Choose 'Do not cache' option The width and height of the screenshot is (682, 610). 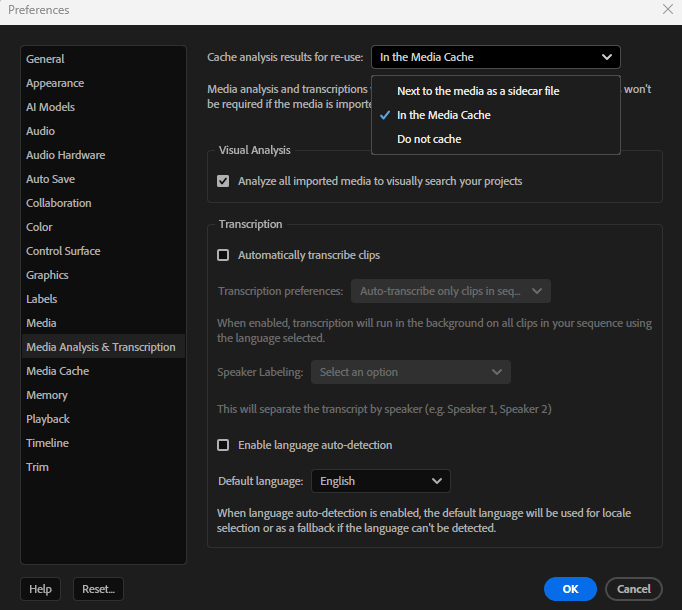click(x=496, y=139)
